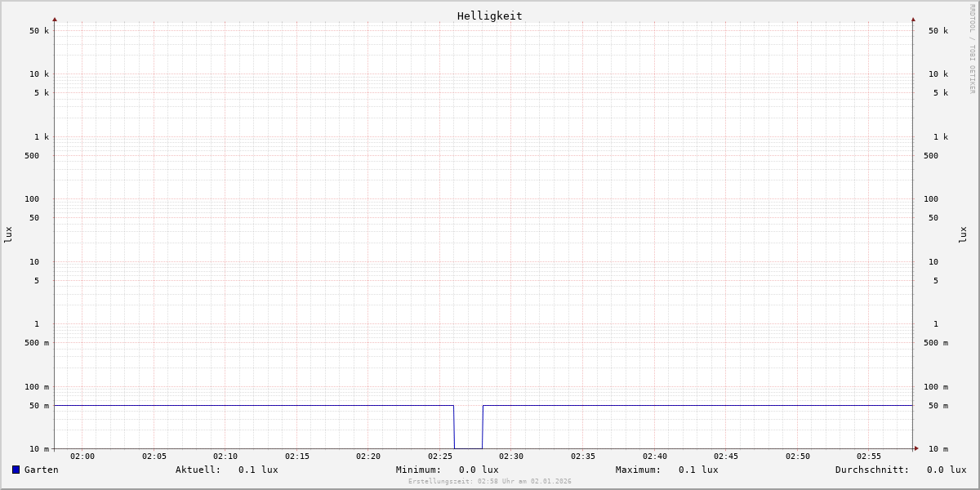Click the Erstellungszeit timestamp text
Viewport: 980px width, 490px height.
[x=490, y=482]
